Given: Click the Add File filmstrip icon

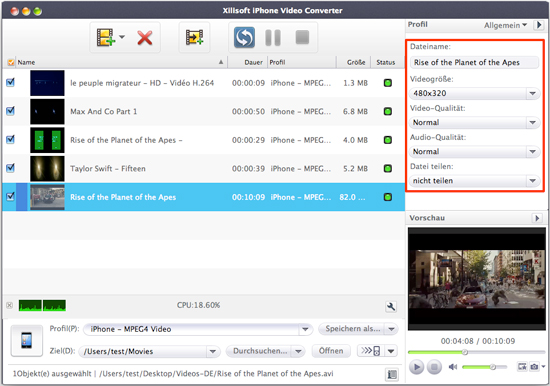Looking at the screenshot, I should tap(106, 37).
